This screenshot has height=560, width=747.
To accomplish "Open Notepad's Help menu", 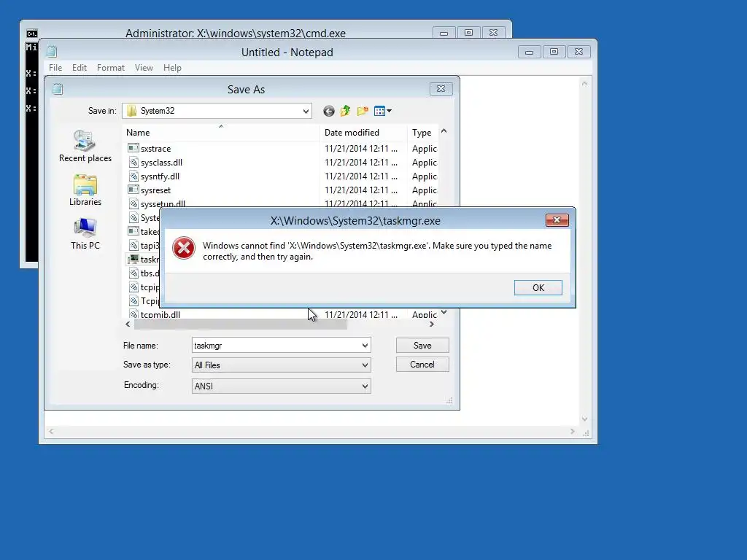I will click(172, 68).
